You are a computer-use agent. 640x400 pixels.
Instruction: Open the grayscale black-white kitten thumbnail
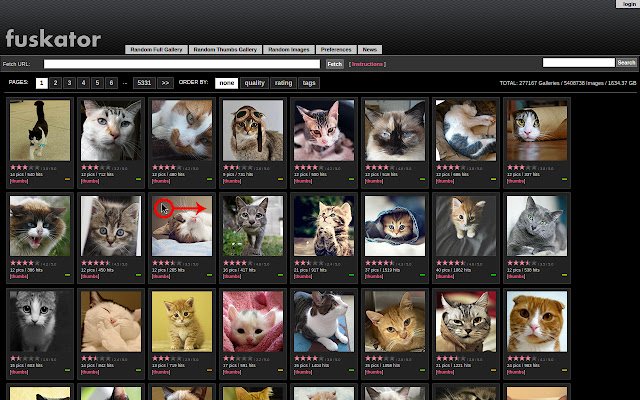pyautogui.click(x=40, y=321)
